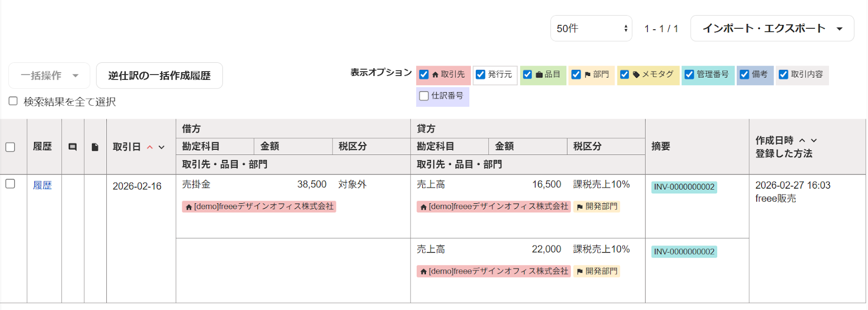868x310 pixels.
Task: Click the 取引日 column header
Action: point(126,147)
